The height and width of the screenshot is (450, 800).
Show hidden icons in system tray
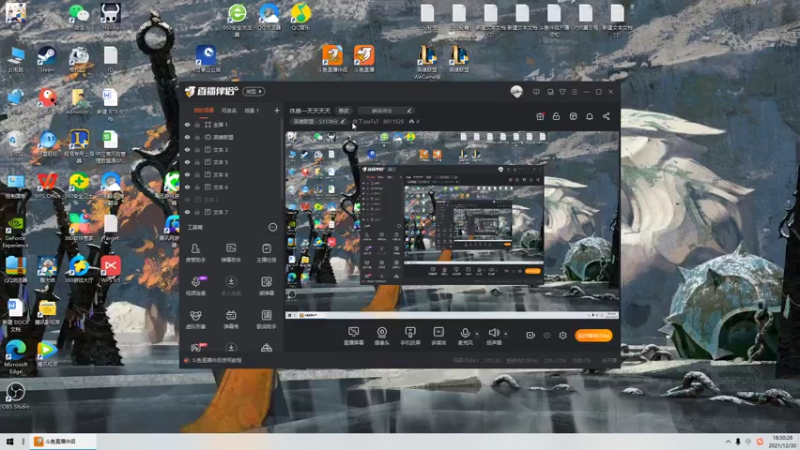pos(728,442)
